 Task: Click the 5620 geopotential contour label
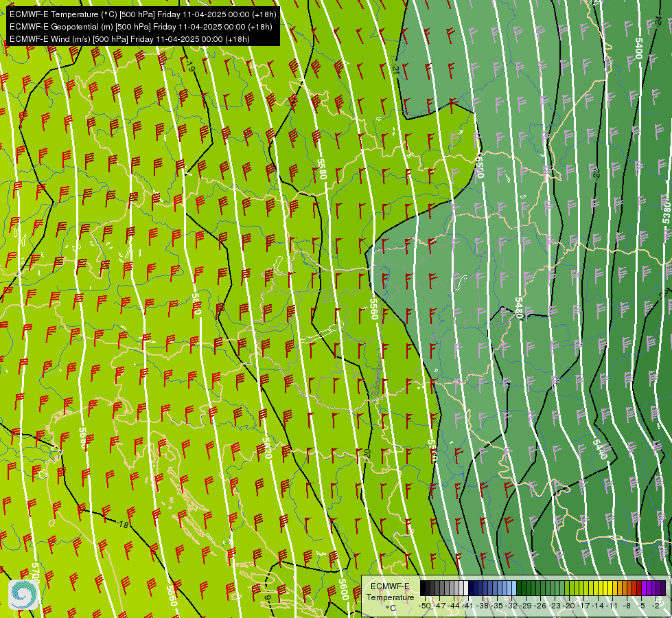coord(268,448)
